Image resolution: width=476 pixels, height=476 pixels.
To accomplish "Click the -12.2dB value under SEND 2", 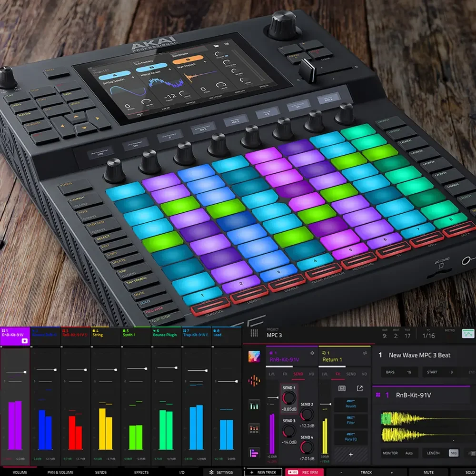I will pos(307,426).
